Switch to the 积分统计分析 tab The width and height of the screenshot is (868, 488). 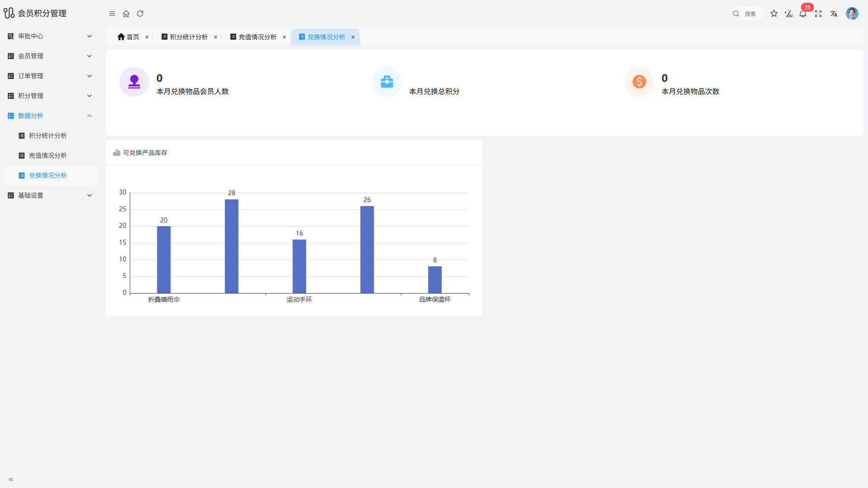point(189,37)
